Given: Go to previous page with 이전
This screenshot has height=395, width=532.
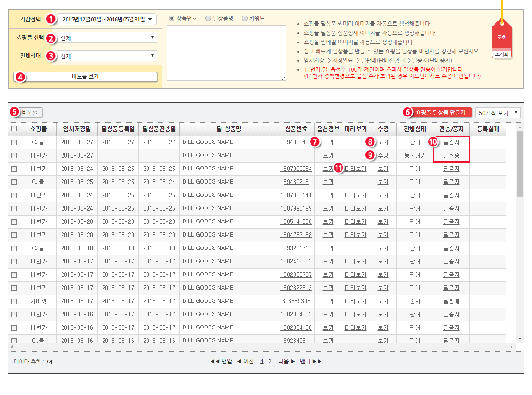Looking at the screenshot, I should point(245,361).
